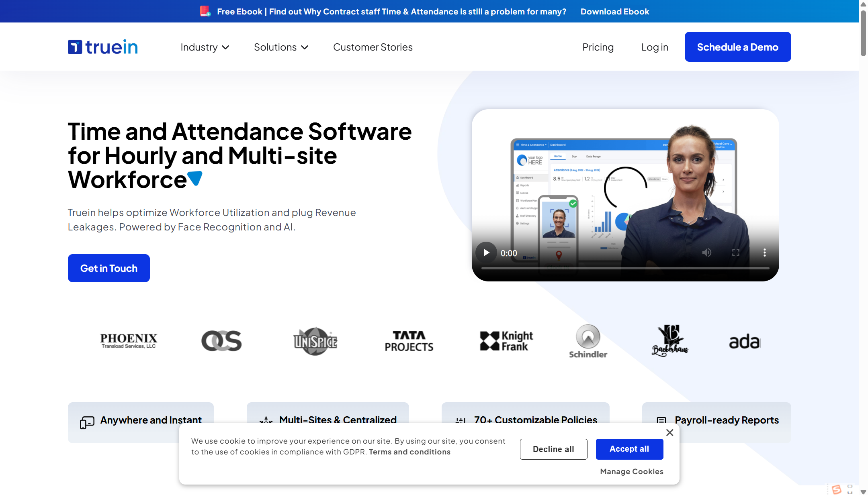
Task: Enter fullscreen on the video
Action: (x=735, y=253)
